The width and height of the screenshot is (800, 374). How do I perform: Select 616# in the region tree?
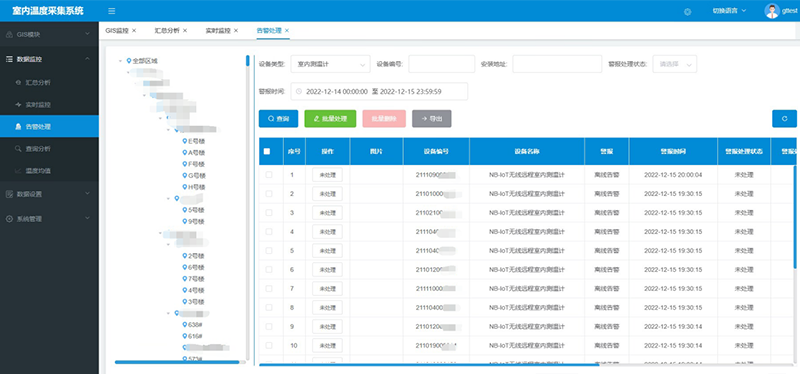pyautogui.click(x=195, y=336)
